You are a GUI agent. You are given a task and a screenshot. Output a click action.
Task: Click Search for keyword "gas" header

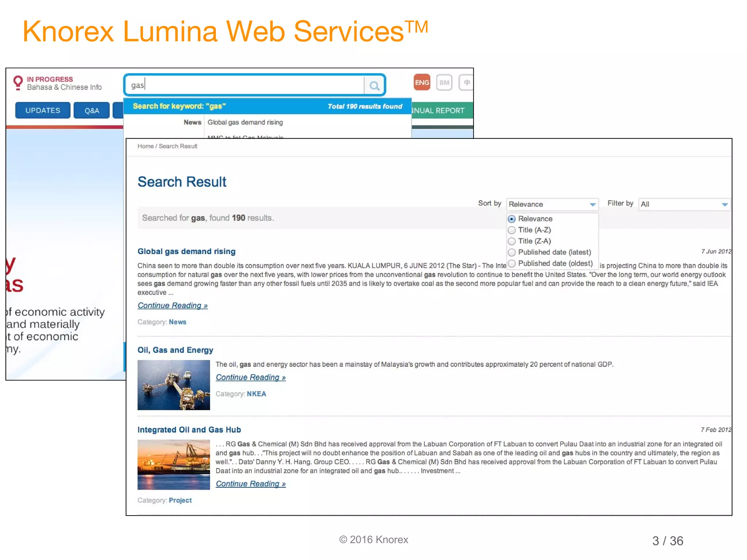[179, 106]
